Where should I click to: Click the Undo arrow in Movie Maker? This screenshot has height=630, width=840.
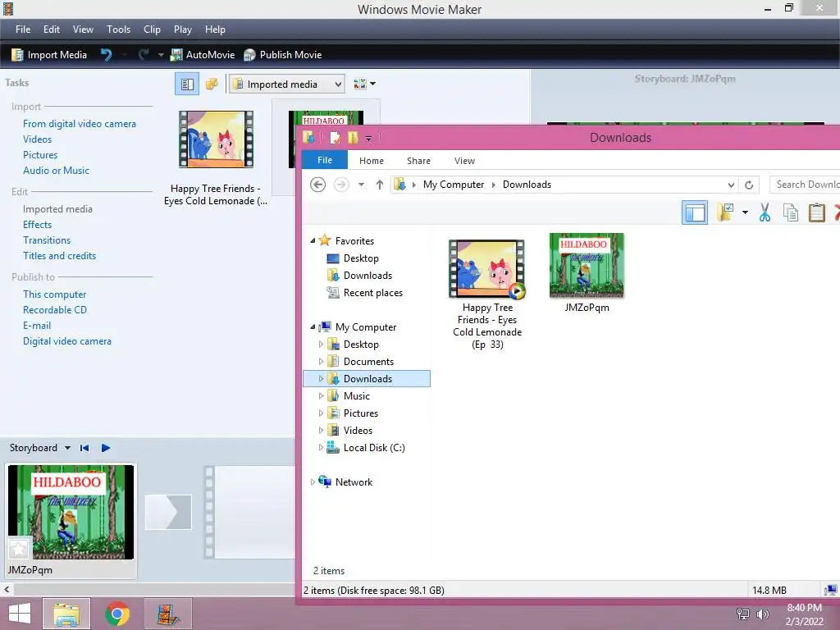pos(106,55)
